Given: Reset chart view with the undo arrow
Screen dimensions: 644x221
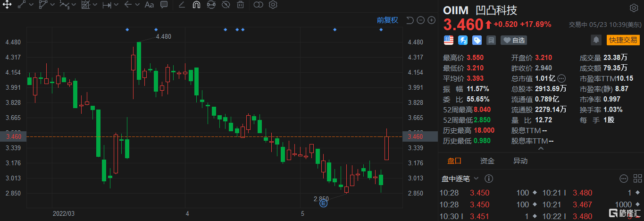Looking at the screenshot, I should click(409, 20).
